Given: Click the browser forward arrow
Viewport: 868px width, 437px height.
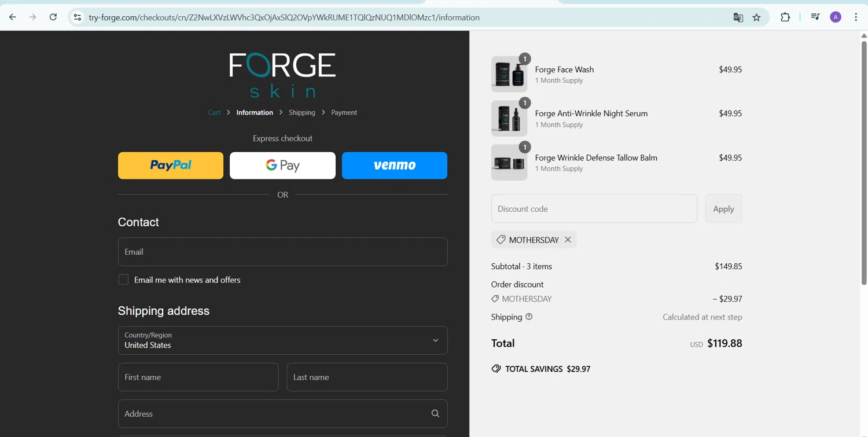Looking at the screenshot, I should pos(33,17).
